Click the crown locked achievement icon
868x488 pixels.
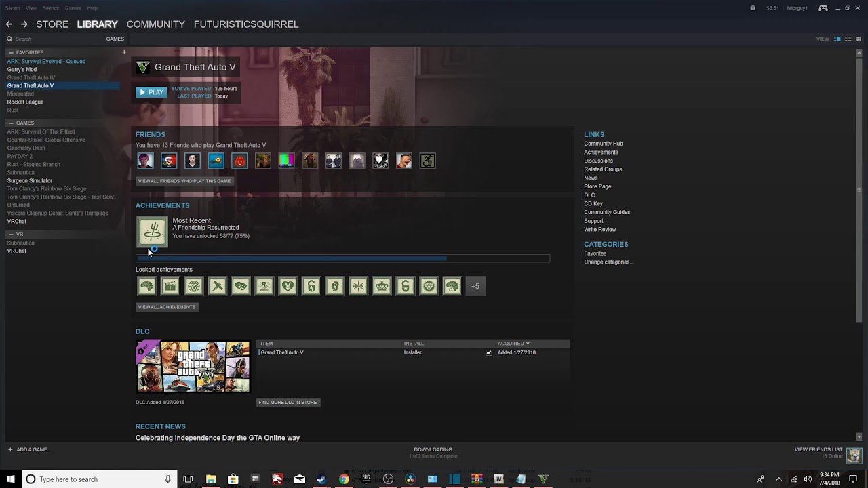(x=382, y=286)
